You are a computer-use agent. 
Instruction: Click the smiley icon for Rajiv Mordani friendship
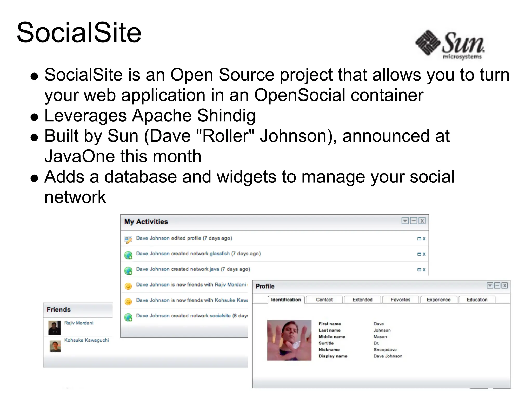pyautogui.click(x=128, y=286)
